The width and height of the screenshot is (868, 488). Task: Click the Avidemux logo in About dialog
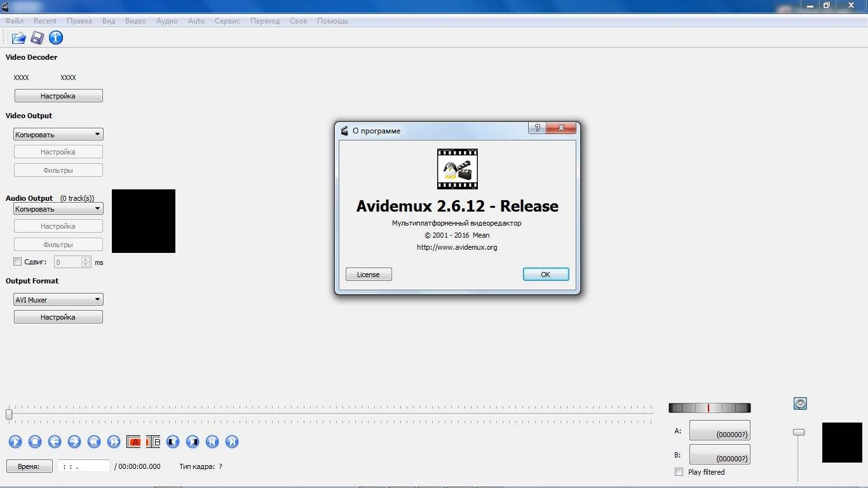458,169
